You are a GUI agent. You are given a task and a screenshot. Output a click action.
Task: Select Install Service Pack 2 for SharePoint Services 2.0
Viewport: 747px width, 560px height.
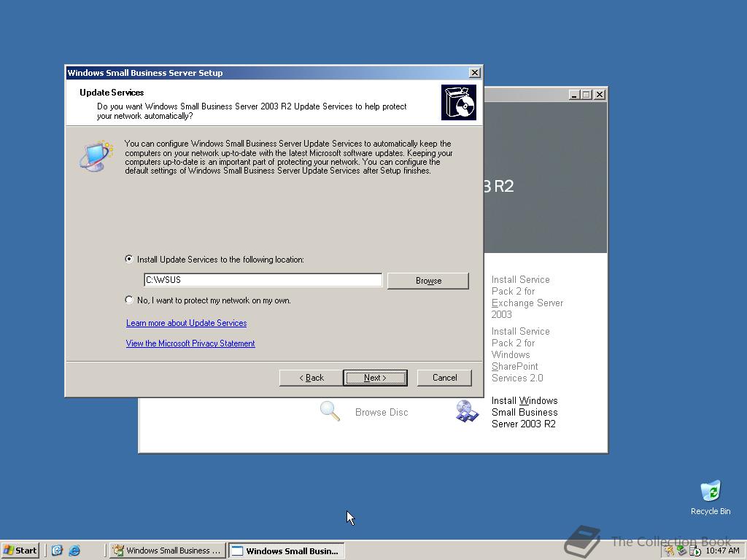pyautogui.click(x=520, y=355)
